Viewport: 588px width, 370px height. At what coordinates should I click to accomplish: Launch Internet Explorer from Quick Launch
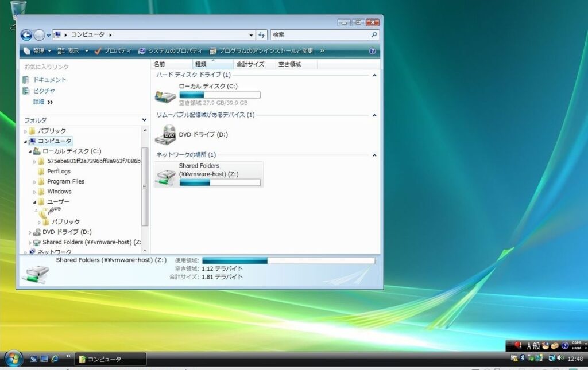[55, 359]
